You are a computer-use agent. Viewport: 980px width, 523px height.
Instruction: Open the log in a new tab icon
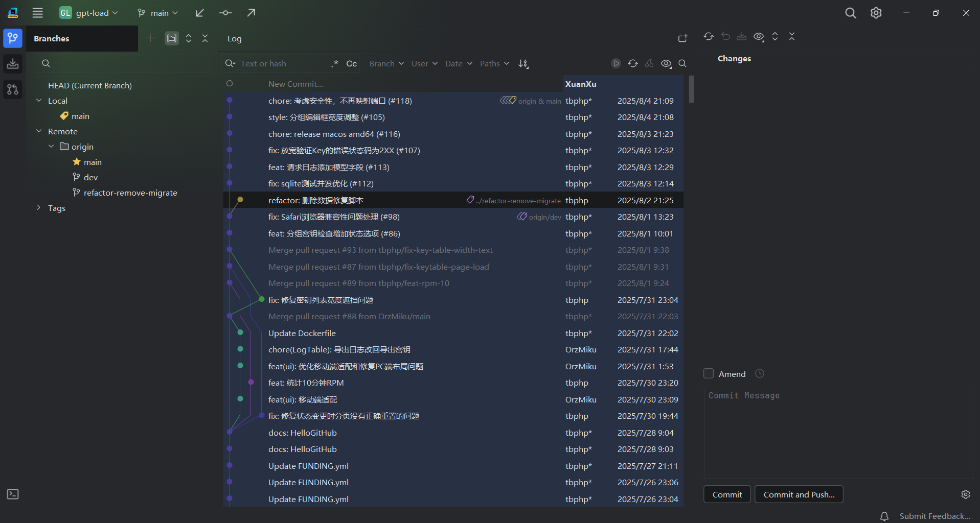tap(683, 38)
